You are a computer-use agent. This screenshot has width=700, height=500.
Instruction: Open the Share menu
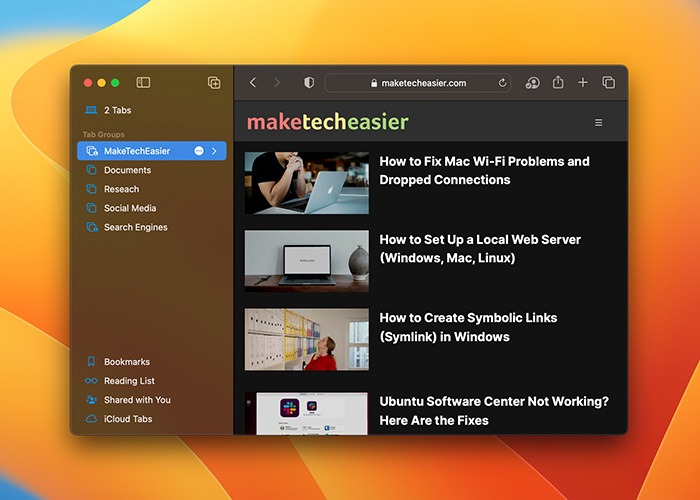(x=558, y=82)
